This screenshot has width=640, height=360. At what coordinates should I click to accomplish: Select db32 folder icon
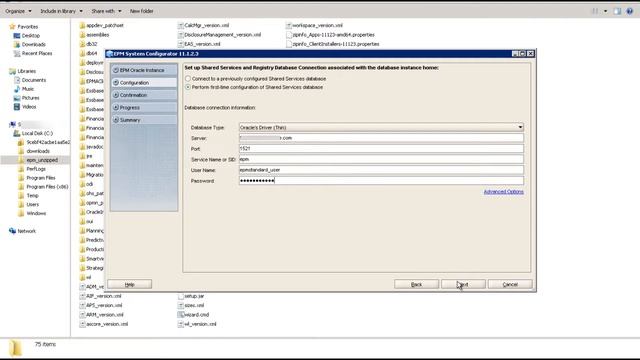coord(82,44)
